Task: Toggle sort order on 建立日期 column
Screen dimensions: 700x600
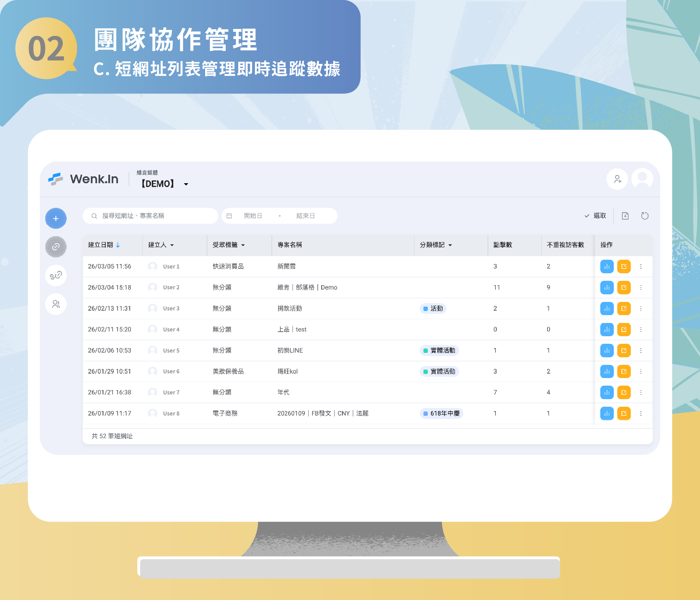Action: pos(118,245)
